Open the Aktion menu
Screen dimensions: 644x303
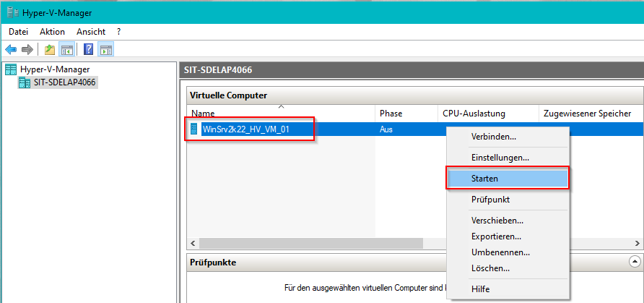52,32
